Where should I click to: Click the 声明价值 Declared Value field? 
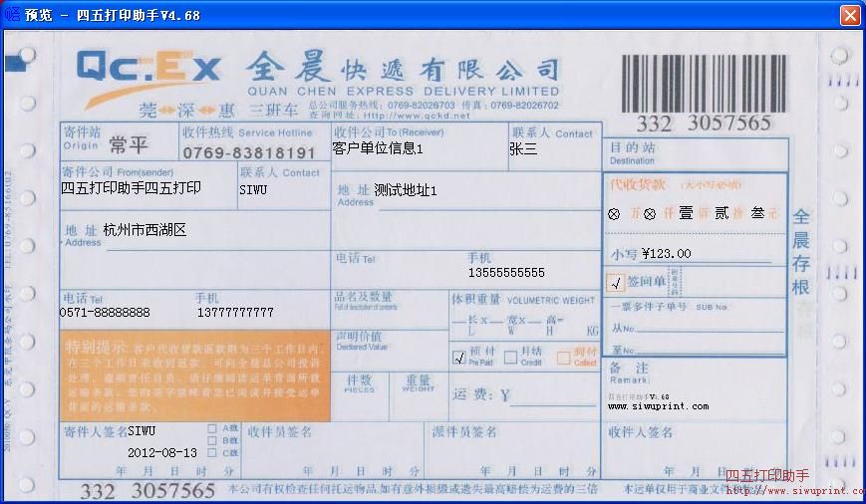coord(390,351)
